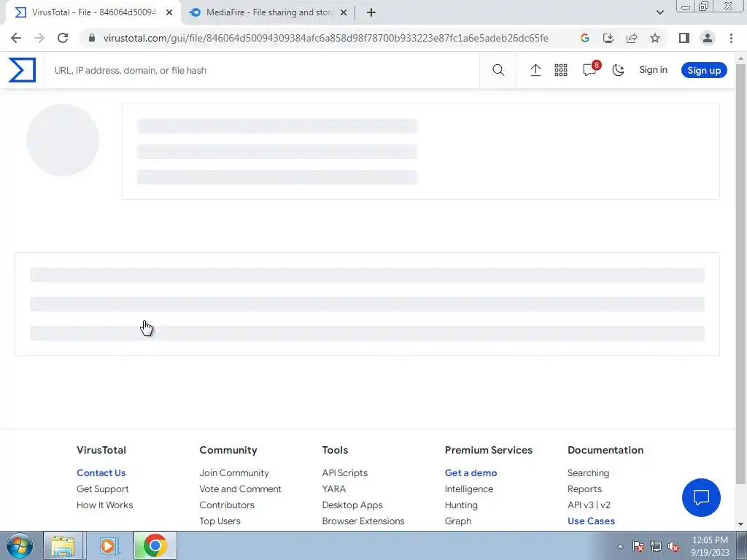Open API v3 link
The height and width of the screenshot is (560, 747).
tap(580, 505)
